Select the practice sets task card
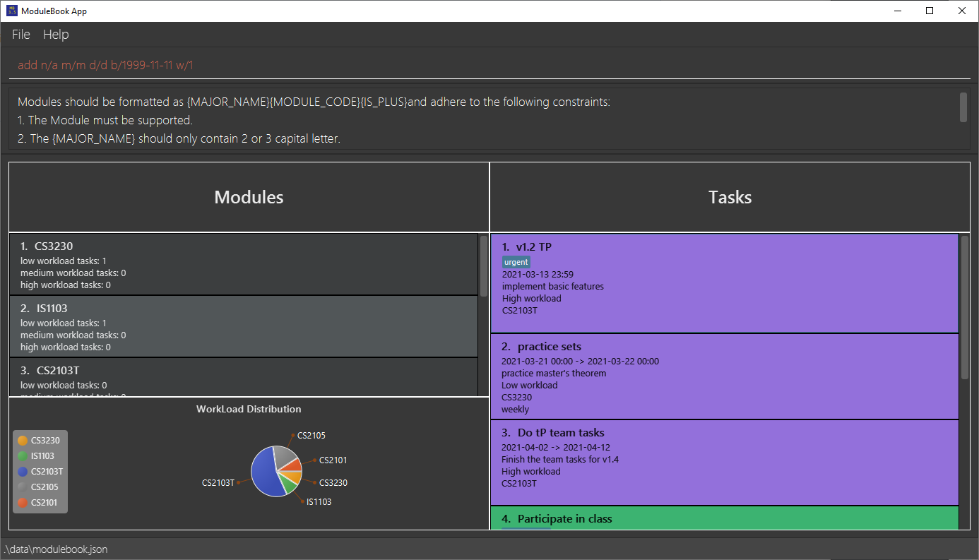Screen dimensions: 979x560 coord(725,376)
